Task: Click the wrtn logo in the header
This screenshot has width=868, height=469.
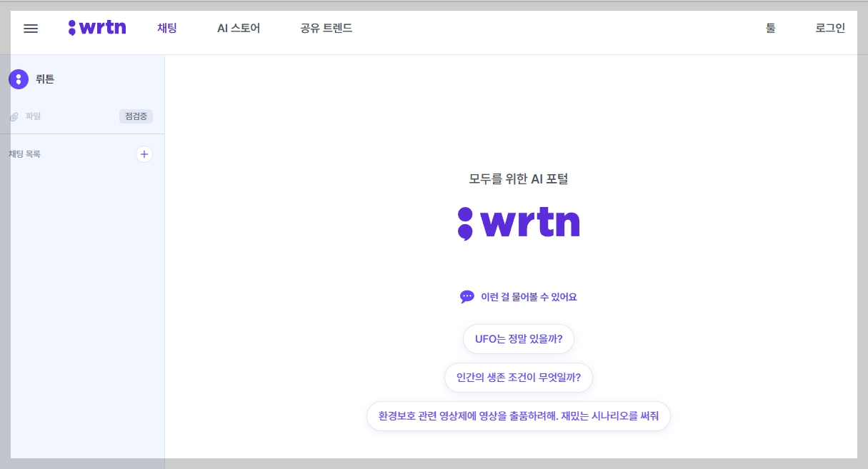Action: [x=97, y=27]
